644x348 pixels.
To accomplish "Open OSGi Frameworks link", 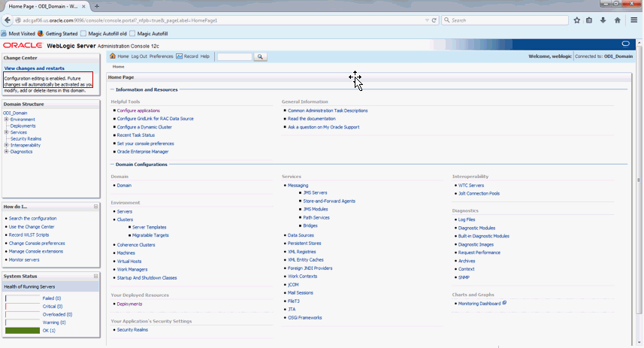I will (304, 318).
